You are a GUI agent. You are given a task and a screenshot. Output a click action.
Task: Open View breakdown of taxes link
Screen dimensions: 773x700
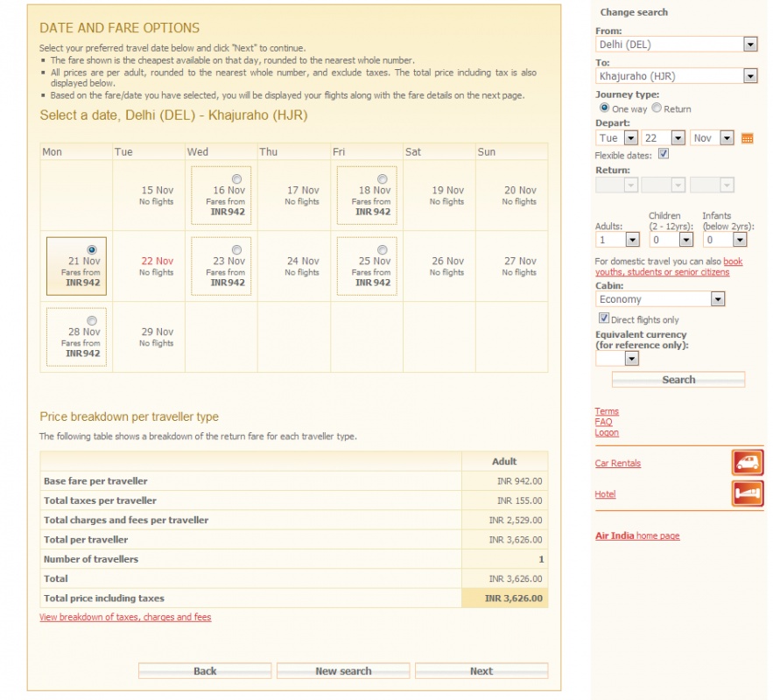[125, 617]
